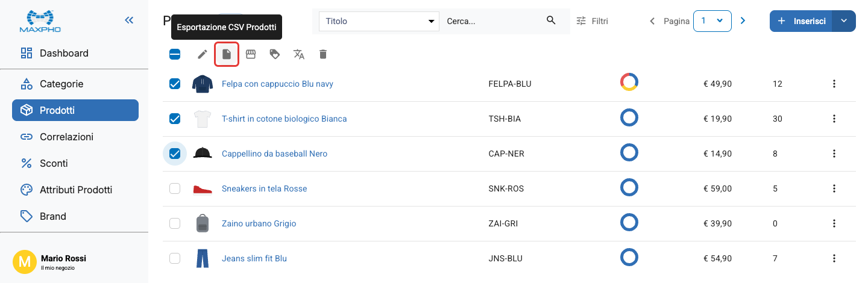Open actions menu for Jeans slim fit

[834, 258]
